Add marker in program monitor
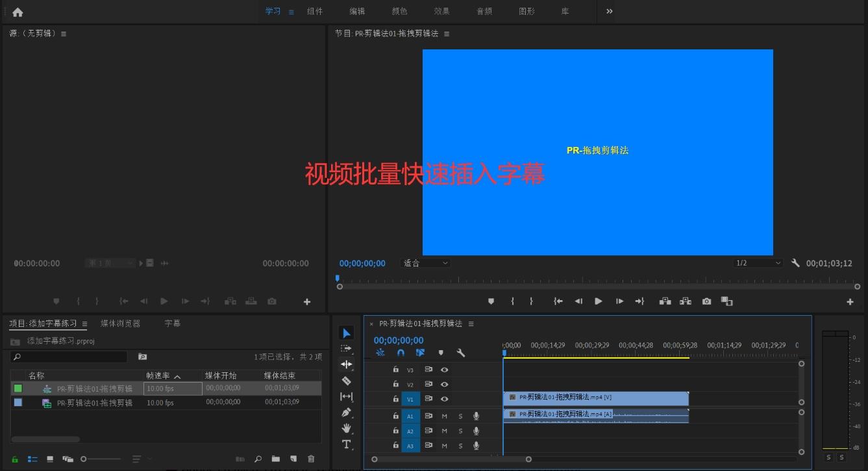Viewport: 868px width, 471px height. 491,301
